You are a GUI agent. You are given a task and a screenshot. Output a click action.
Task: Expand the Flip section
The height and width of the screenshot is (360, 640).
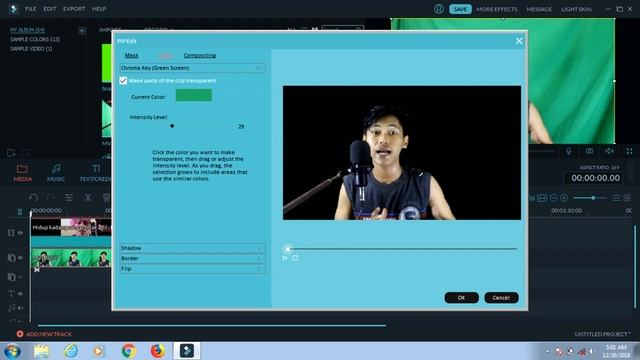192,269
